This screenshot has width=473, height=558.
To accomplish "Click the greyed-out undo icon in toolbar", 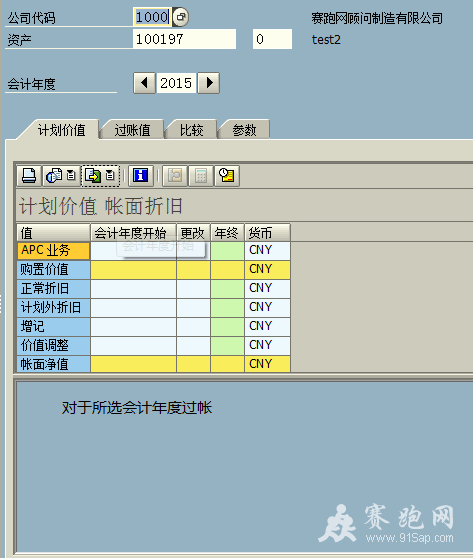I will [x=175, y=176].
